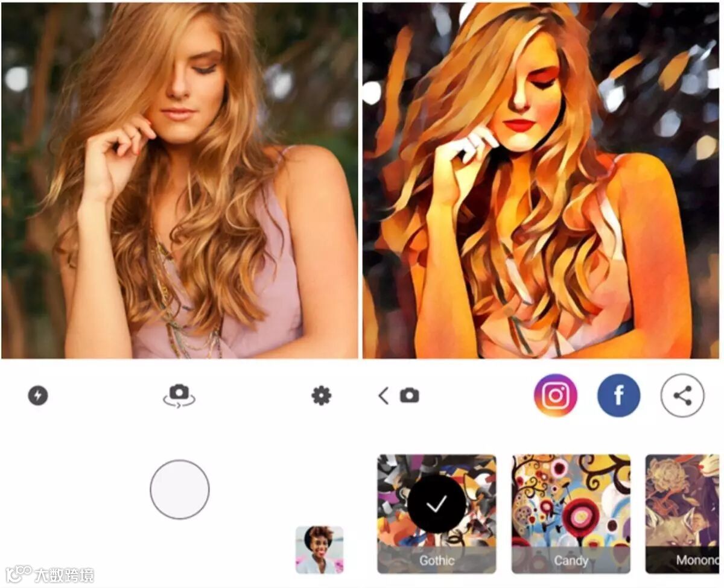This screenshot has height=588, width=724.
Task: Click the Mononoke label text
Action: pyautogui.click(x=697, y=560)
